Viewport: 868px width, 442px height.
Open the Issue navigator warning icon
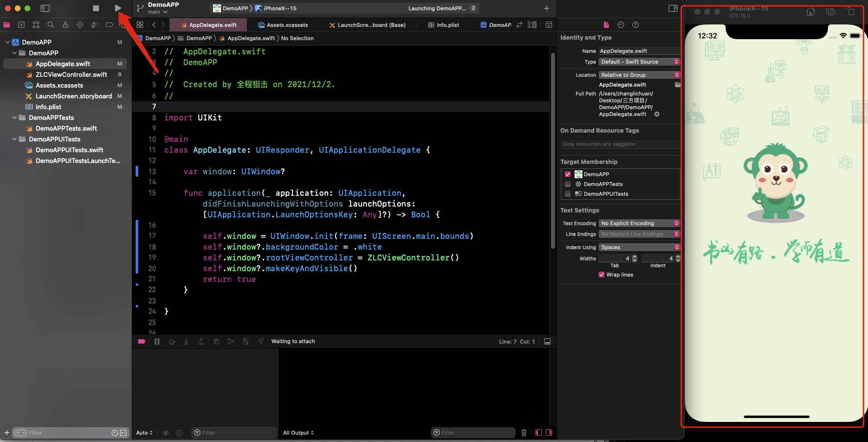click(65, 25)
